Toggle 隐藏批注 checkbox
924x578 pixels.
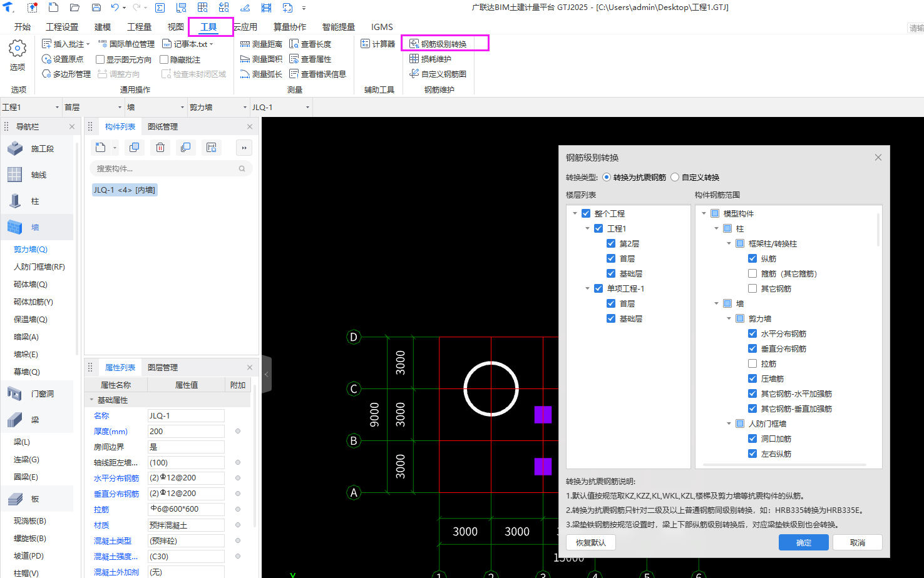(164, 59)
